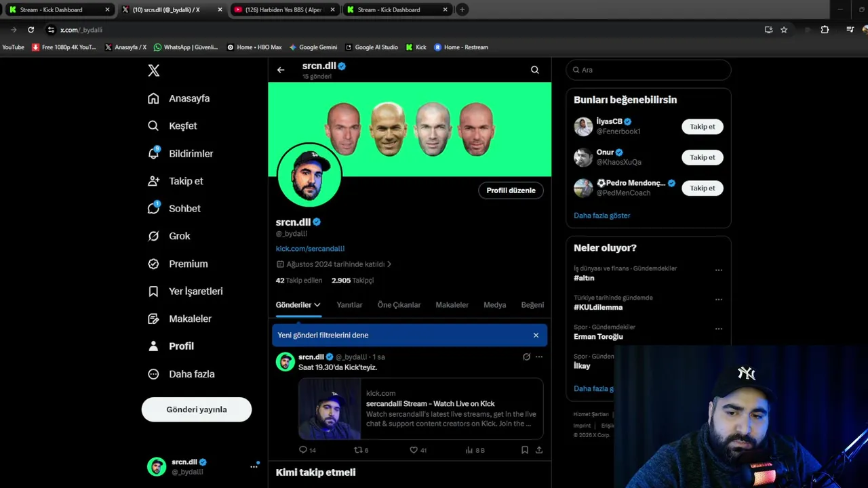Image resolution: width=868 pixels, height=488 pixels.
Task: Go back with profile header arrow
Action: [x=281, y=70]
